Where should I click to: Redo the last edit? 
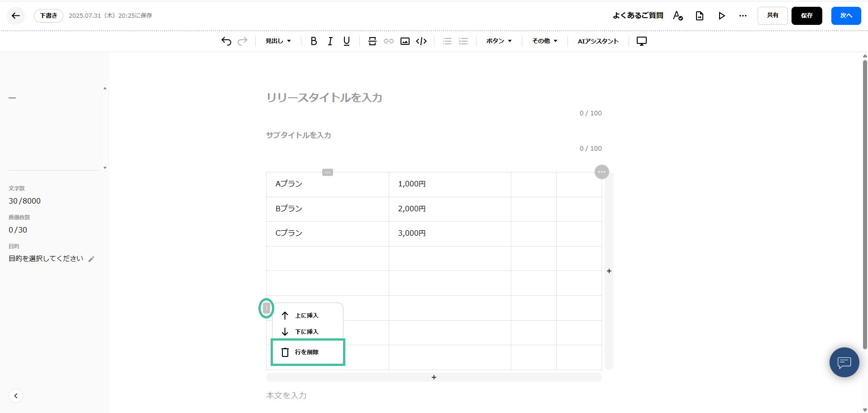tap(243, 41)
